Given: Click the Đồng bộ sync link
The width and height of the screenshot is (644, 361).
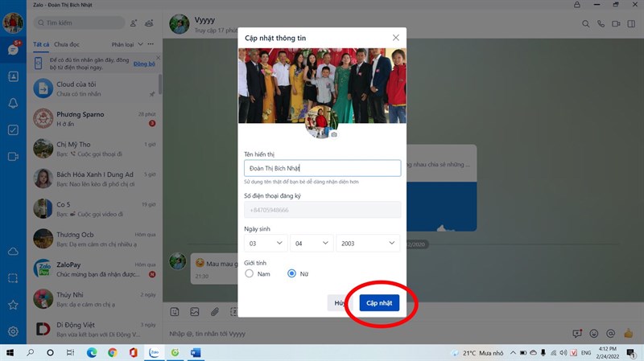Looking at the screenshot, I should tap(144, 64).
